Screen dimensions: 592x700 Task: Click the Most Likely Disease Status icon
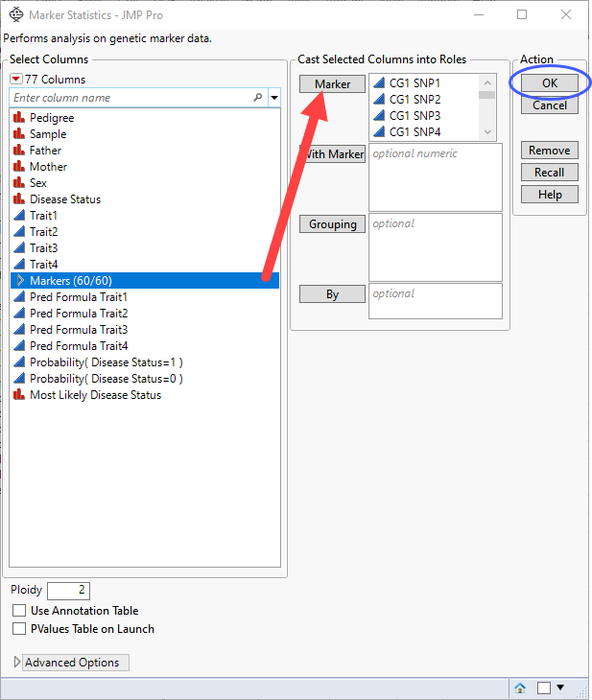coord(19,394)
